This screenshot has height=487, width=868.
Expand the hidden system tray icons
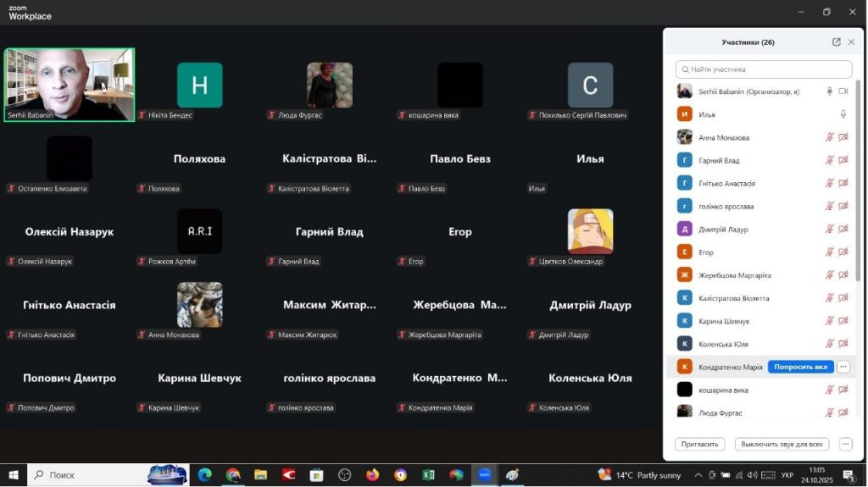click(698, 475)
